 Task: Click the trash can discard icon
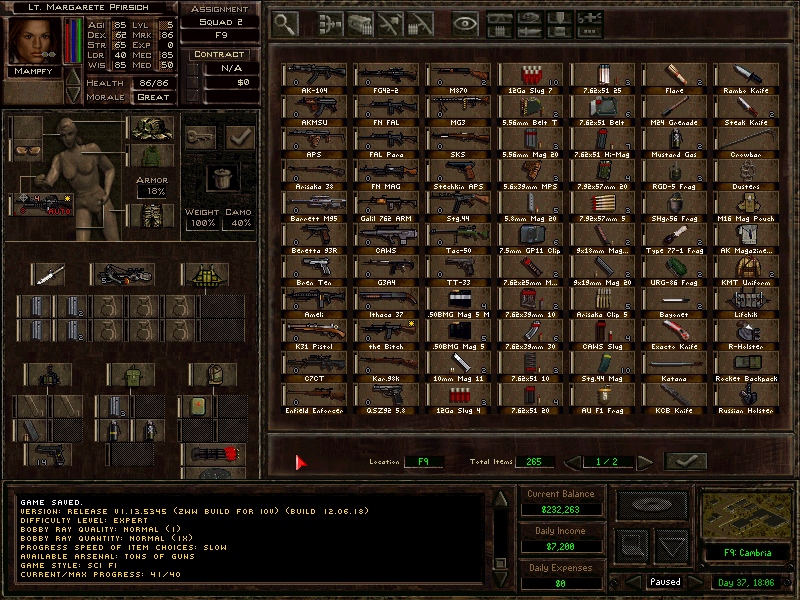pos(223,178)
